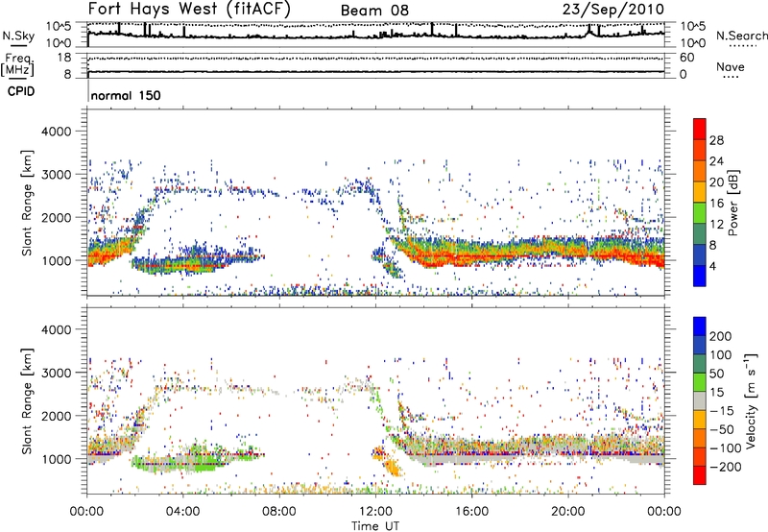768x532 pixels.
Task: Click the "12" tick on the power colorbar
Action: click(x=716, y=225)
